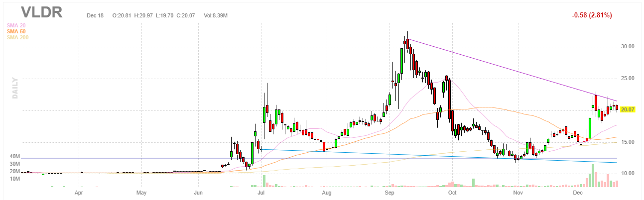Click the Jul month axis label
644x200 pixels.
tap(260, 192)
